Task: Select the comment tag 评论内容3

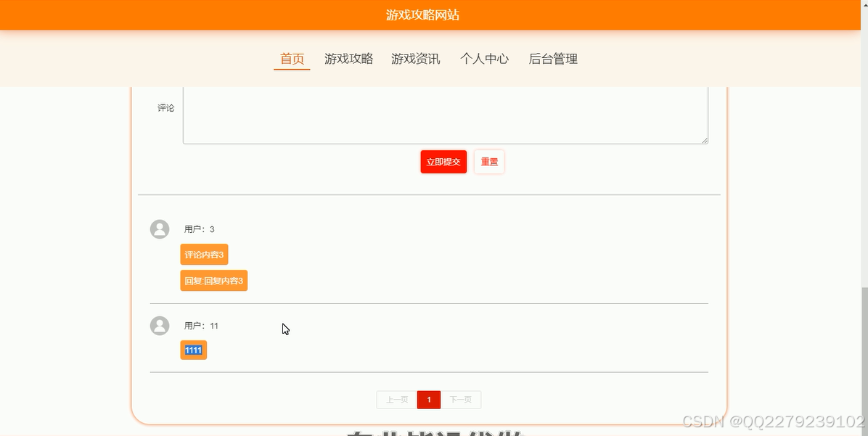Action: 203,254
